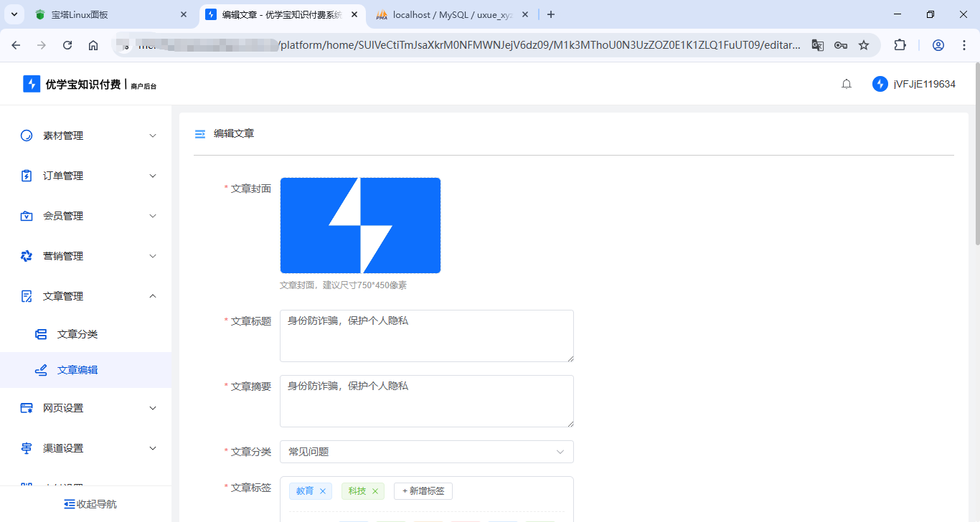Open the notification bell icon
The height and width of the screenshot is (522, 980).
pyautogui.click(x=846, y=83)
